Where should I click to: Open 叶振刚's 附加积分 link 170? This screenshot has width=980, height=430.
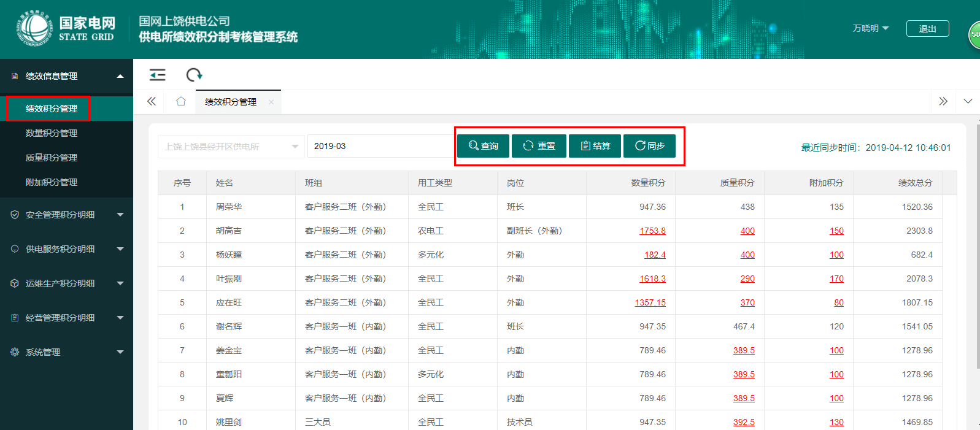point(836,278)
